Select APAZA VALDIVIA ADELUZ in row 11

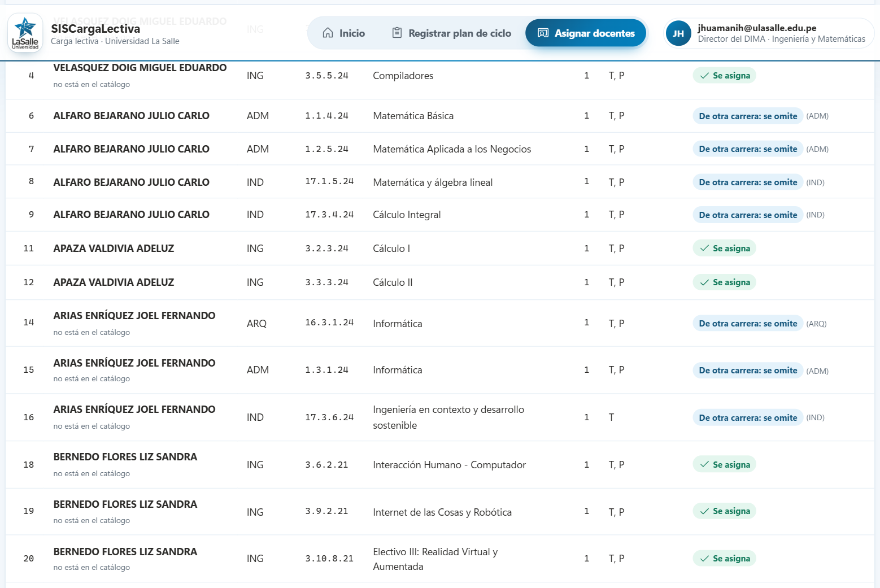click(114, 249)
